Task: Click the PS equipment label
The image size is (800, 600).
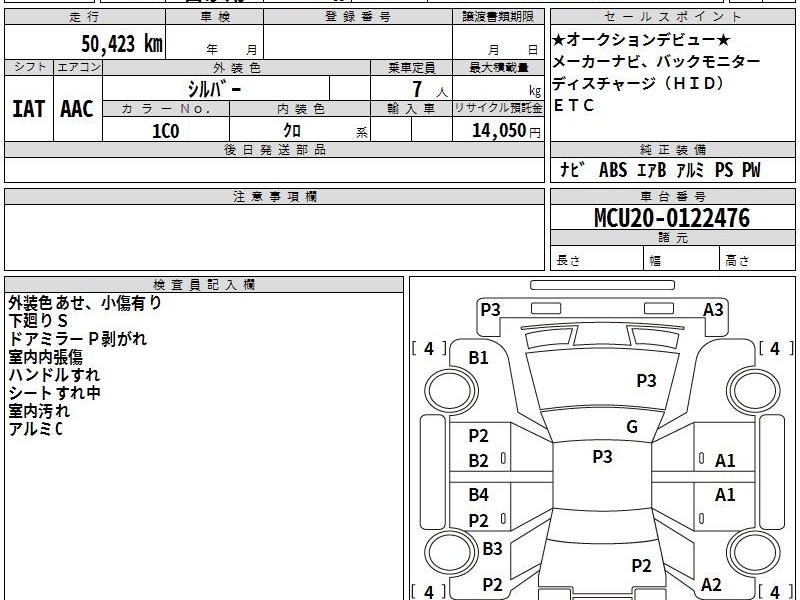Action: point(724,170)
